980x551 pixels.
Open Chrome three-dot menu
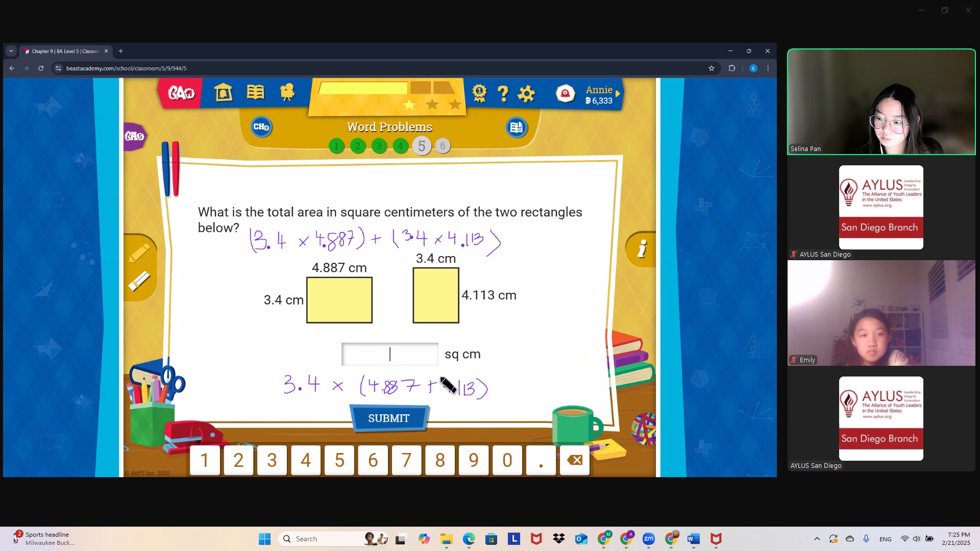[x=768, y=68]
